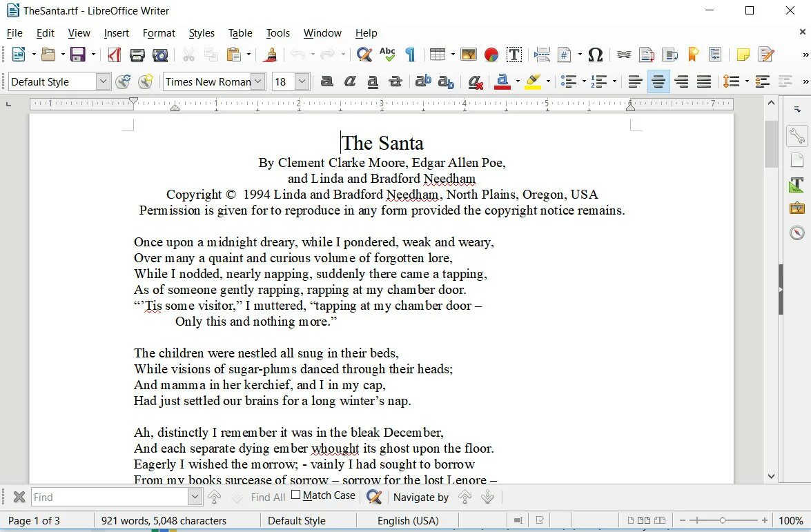Apply superscript formatting
The height and width of the screenshot is (532, 811).
(x=423, y=81)
